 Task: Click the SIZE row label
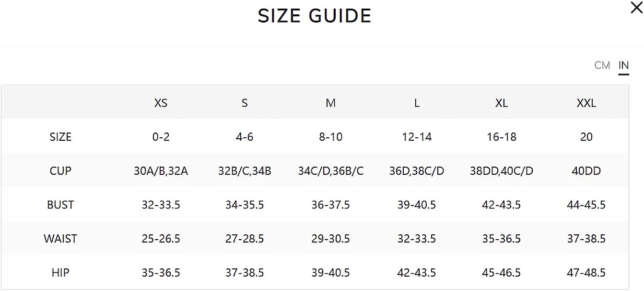click(60, 137)
